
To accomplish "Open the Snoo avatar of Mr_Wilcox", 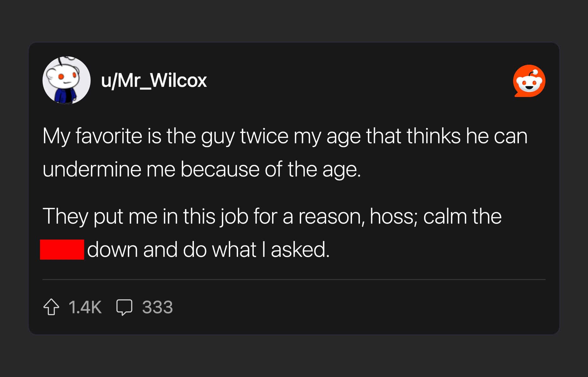I will [x=67, y=80].
